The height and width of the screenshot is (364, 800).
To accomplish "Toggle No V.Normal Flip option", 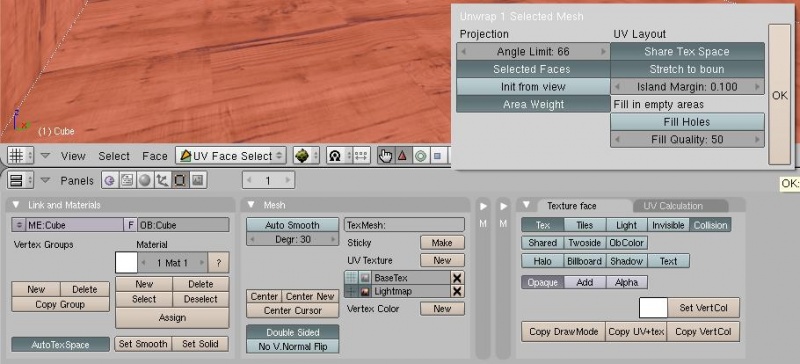I will click(x=292, y=347).
